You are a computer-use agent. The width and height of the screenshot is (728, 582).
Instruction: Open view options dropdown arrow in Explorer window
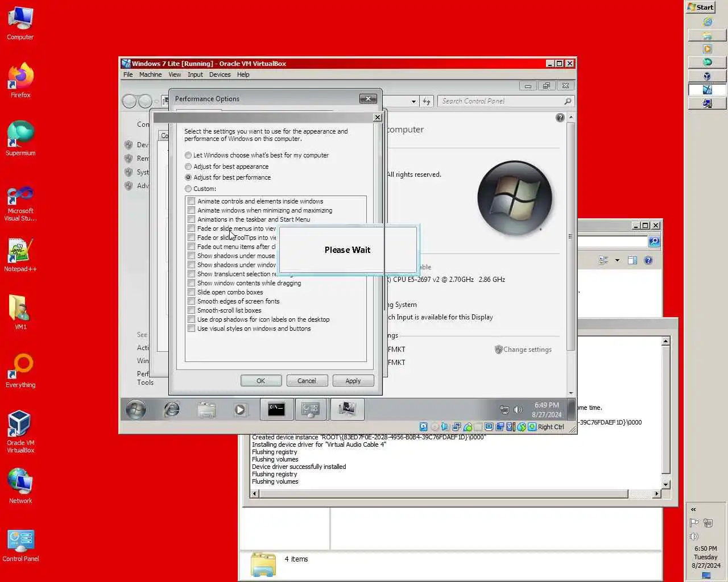point(617,260)
